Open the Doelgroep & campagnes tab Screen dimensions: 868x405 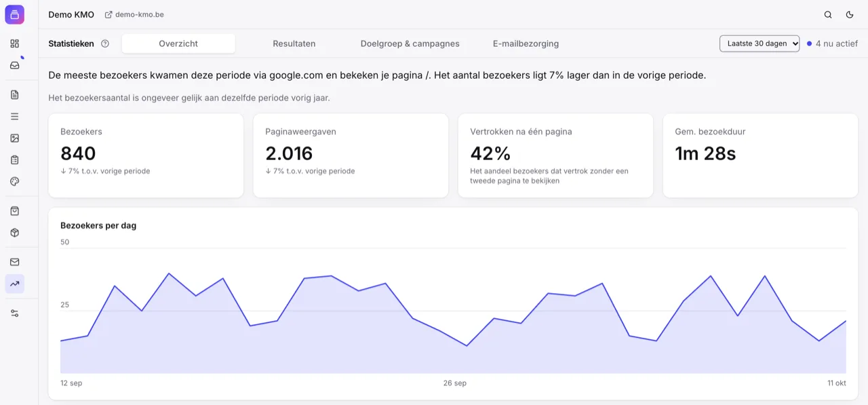[x=410, y=43]
